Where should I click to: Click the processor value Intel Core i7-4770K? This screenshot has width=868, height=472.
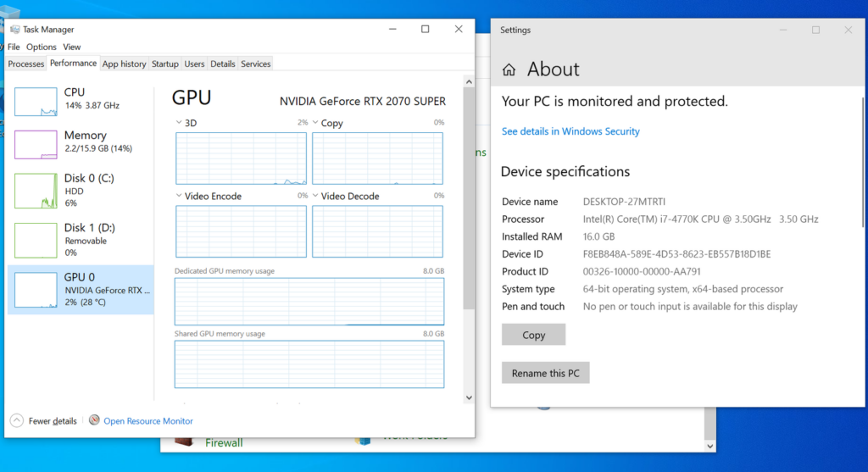pos(700,219)
